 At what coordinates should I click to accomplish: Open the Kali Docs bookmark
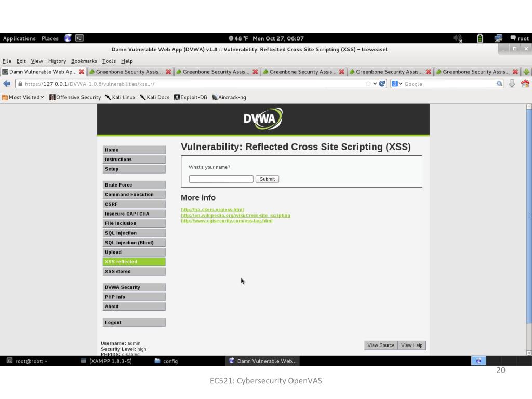(154, 97)
